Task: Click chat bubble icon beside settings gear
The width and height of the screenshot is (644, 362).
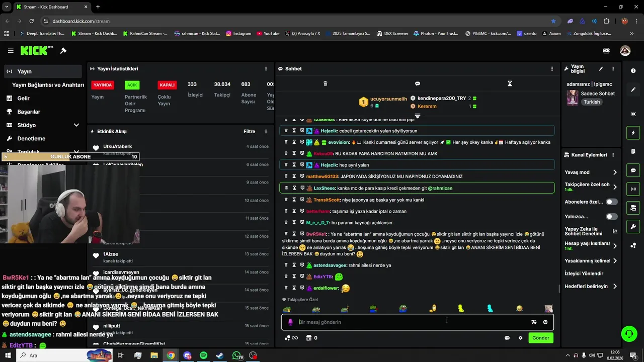Action: click(x=507, y=338)
